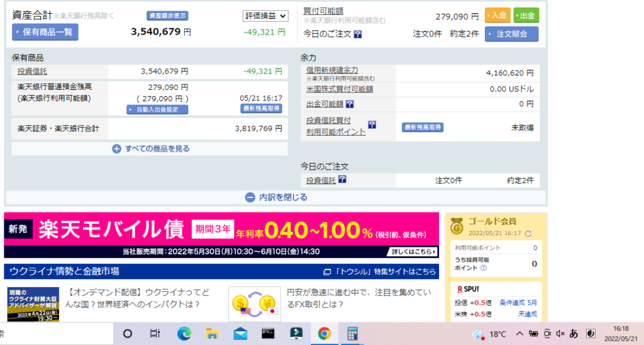644x345 pixels.
Task: Open 出金可能額 link
Action: [x=325, y=104]
